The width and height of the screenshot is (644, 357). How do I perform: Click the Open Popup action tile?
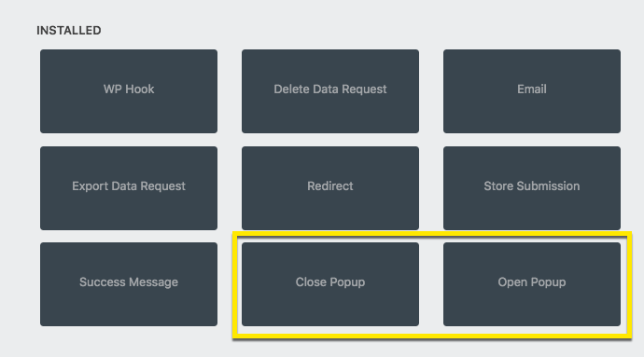[x=532, y=284]
